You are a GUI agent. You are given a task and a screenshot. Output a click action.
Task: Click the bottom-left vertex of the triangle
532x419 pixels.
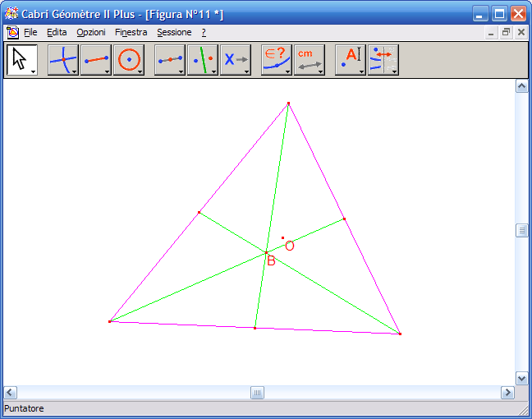(x=109, y=321)
